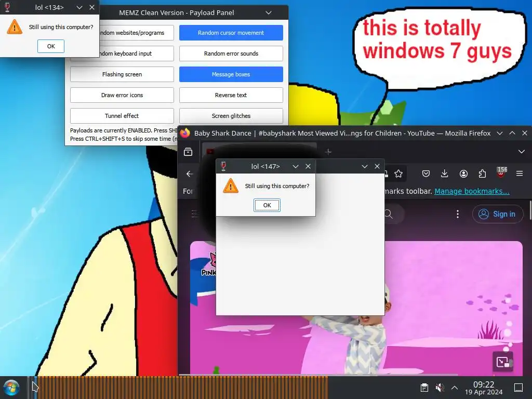
Task: Disable Message boxes payload
Action: click(231, 74)
